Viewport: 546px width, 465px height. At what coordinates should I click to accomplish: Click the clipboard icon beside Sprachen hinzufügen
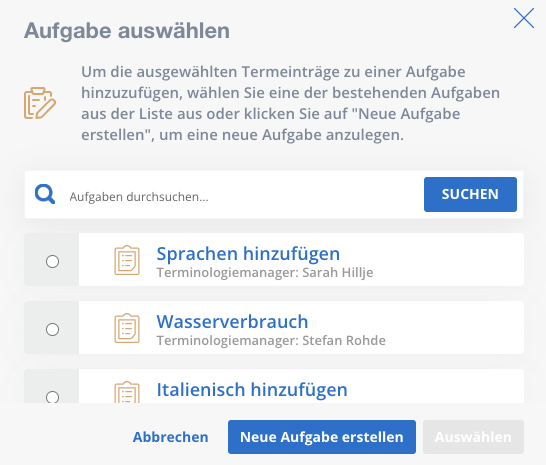coord(127,260)
